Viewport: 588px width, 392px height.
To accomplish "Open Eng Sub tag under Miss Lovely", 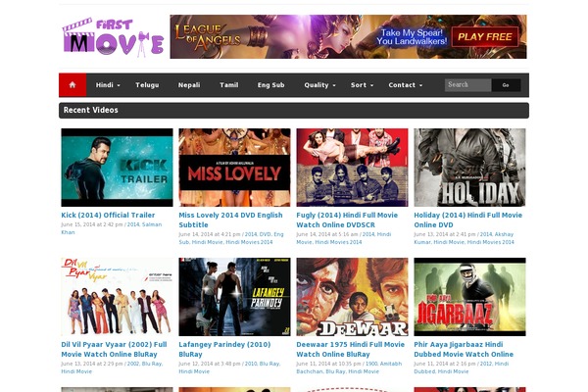I will pos(278,234).
